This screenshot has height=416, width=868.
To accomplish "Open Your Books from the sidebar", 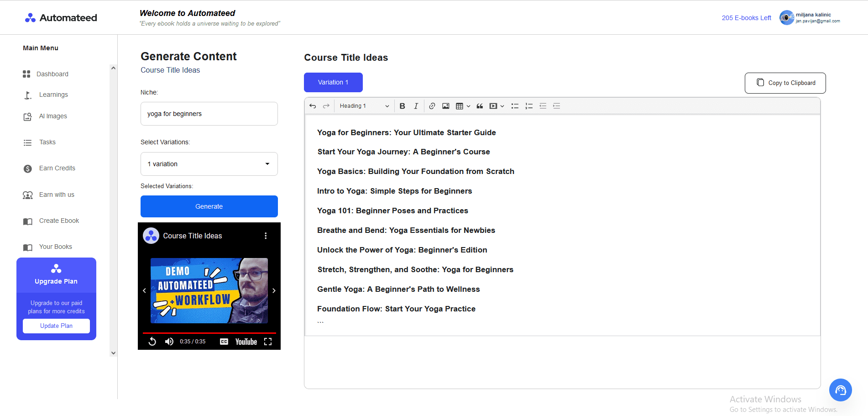I will tap(55, 247).
